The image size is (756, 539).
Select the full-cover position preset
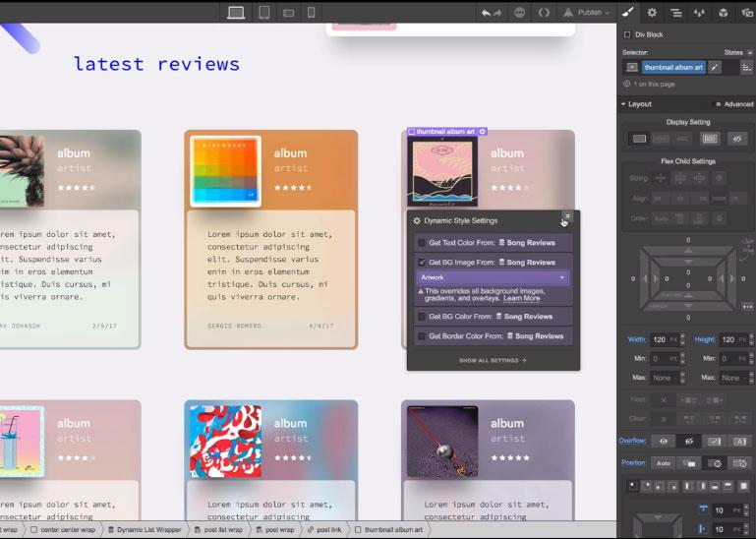pyautogui.click(x=743, y=486)
